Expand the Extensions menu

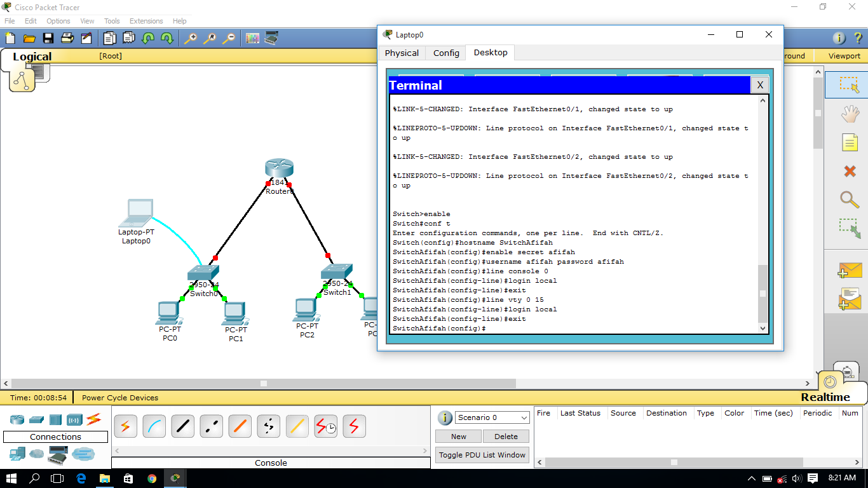[x=146, y=21]
